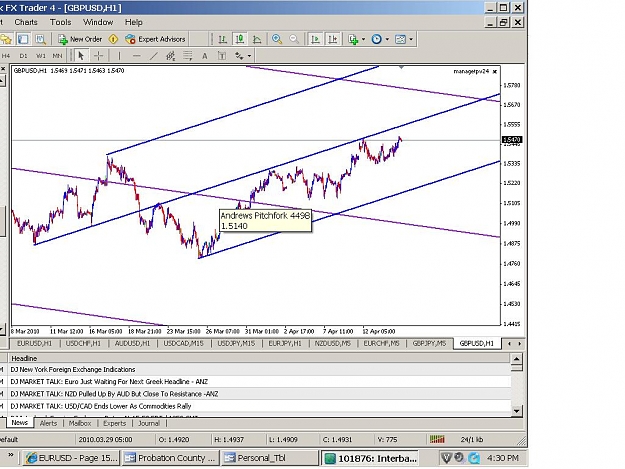Switch to USDCHF,H1 chart tab
Viewport: 625px width, 469px height.
[x=83, y=343]
